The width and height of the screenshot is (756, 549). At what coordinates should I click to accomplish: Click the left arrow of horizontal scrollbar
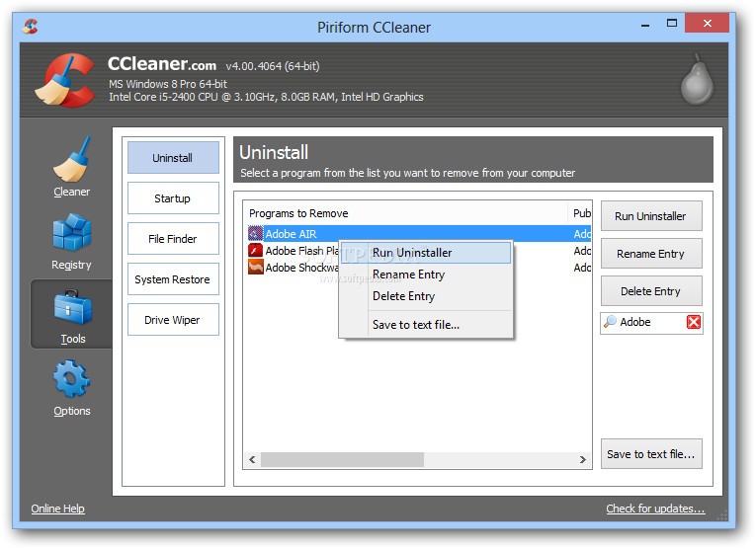252,459
